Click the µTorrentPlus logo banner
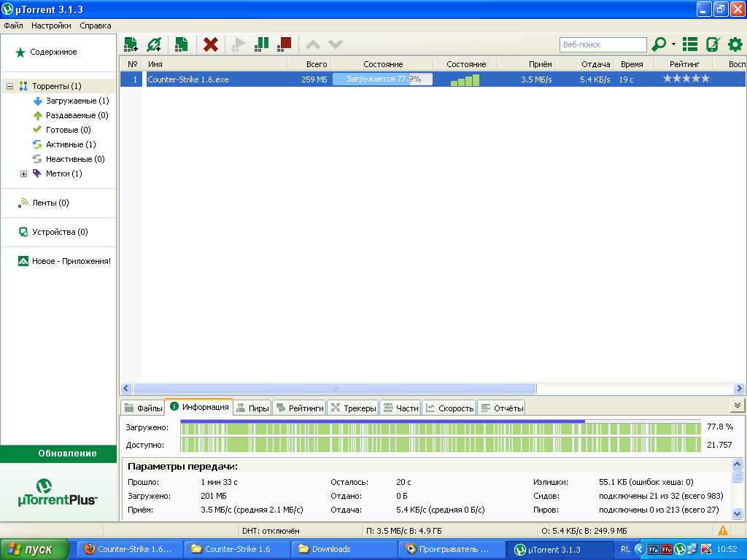747x560 pixels. pos(58,493)
